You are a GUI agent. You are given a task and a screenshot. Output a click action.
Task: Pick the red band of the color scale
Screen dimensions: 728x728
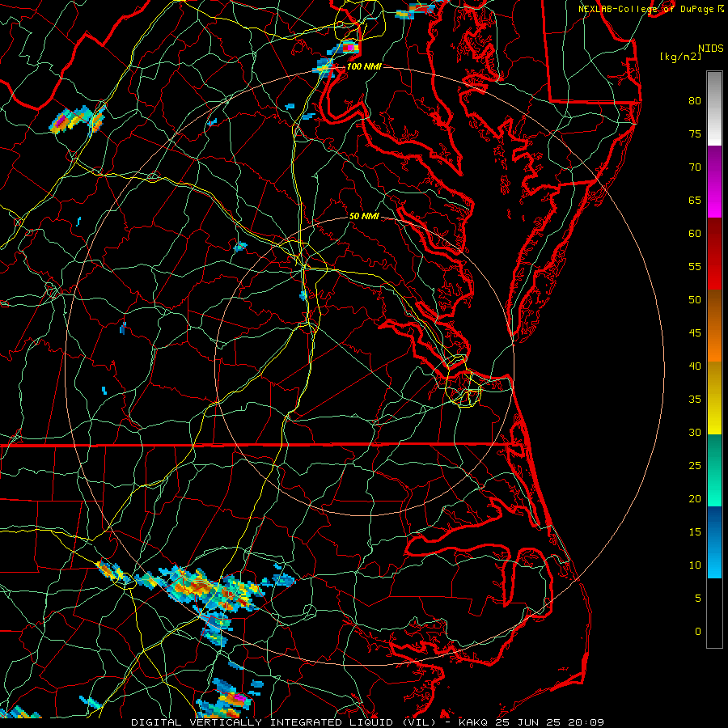(x=714, y=254)
